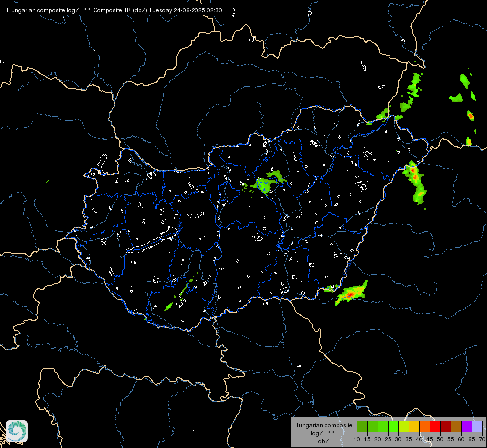Click the radar title text at top

pyautogui.click(x=114, y=10)
